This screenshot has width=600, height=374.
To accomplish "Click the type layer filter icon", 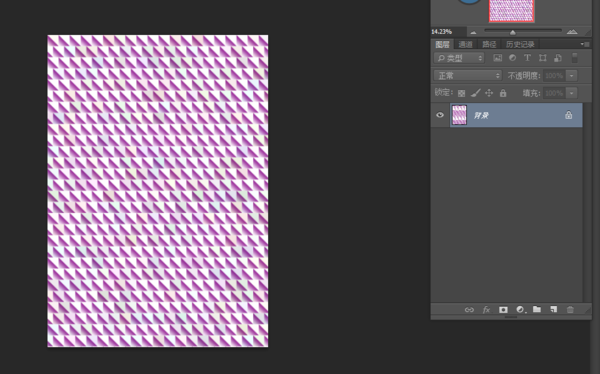I will click(x=527, y=58).
